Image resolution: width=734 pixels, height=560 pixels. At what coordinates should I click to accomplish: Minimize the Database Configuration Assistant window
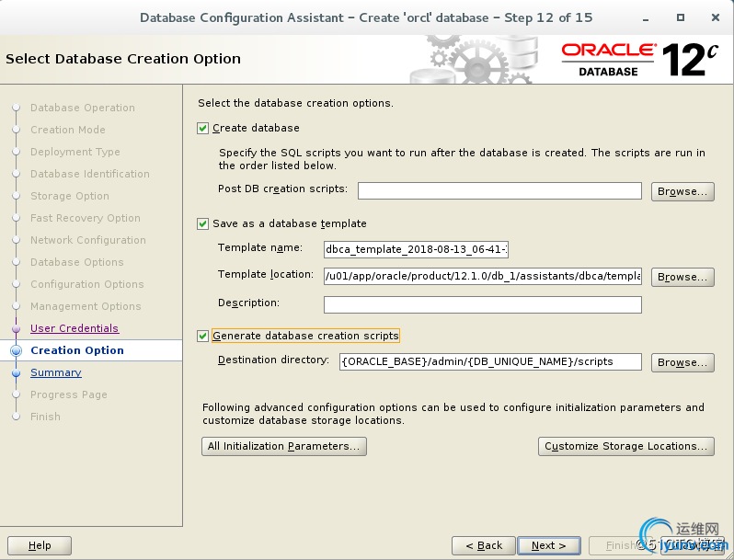tap(646, 18)
